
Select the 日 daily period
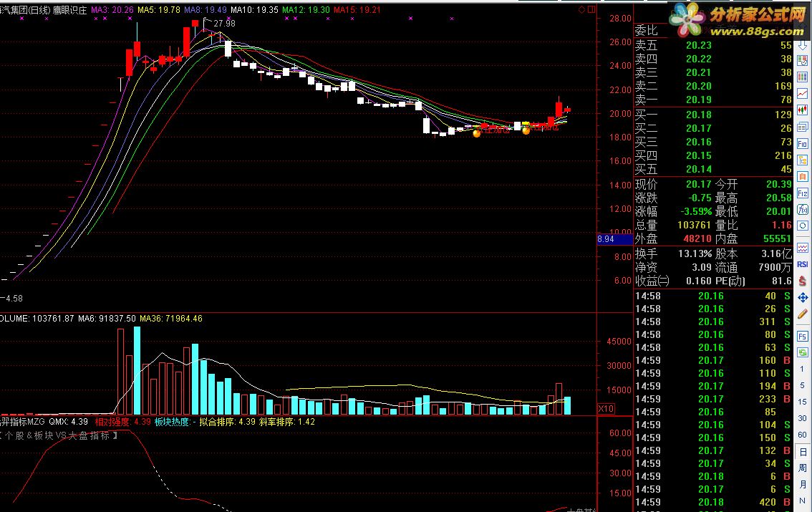[x=802, y=452]
